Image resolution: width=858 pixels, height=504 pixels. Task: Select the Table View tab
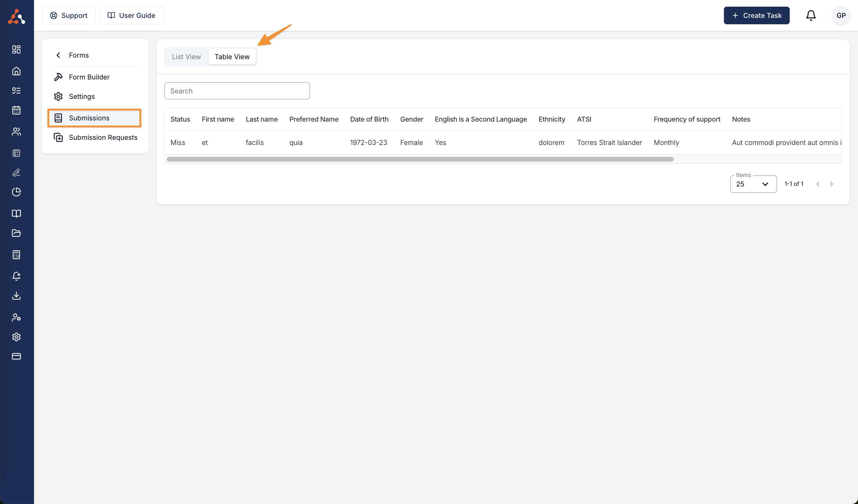(x=232, y=56)
